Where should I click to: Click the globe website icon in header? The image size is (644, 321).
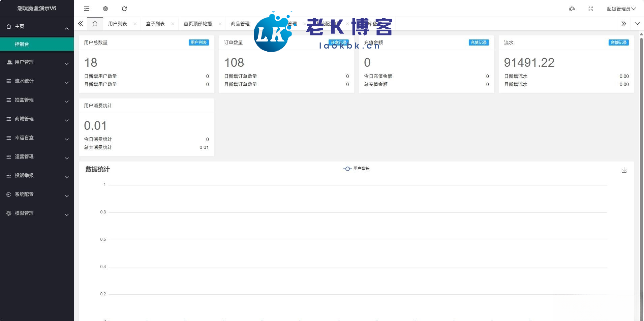(105, 9)
